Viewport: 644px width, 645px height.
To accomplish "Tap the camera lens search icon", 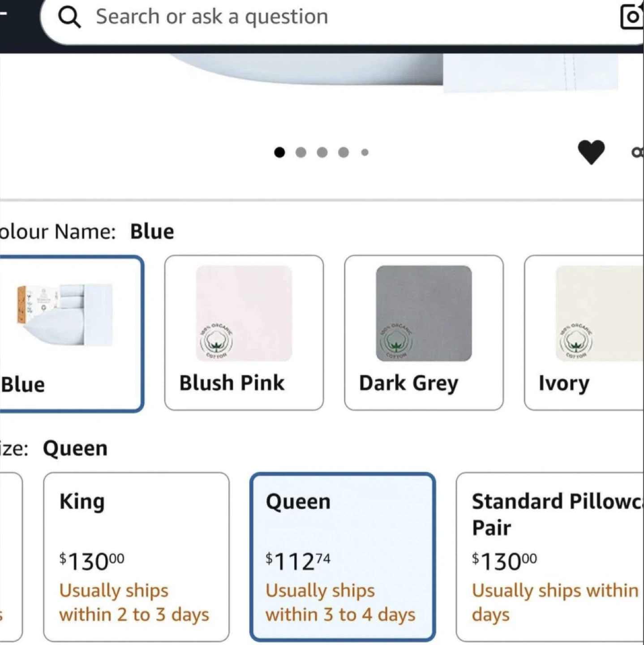I will (x=632, y=17).
